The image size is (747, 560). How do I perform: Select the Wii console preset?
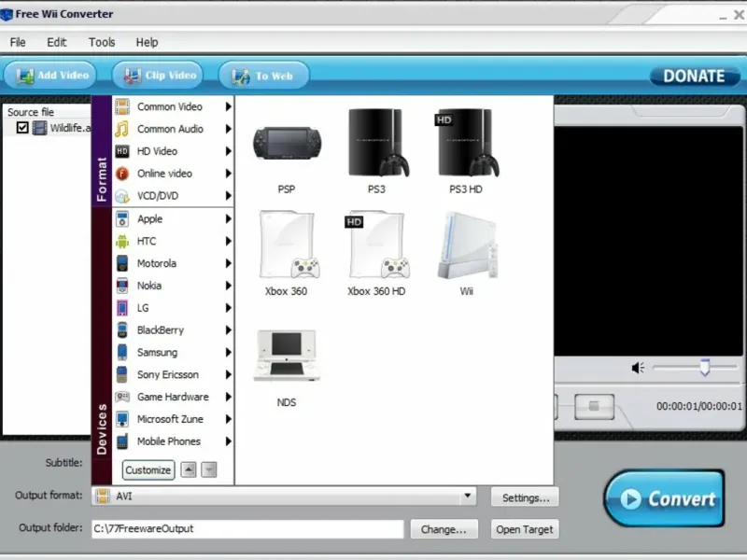[467, 254]
